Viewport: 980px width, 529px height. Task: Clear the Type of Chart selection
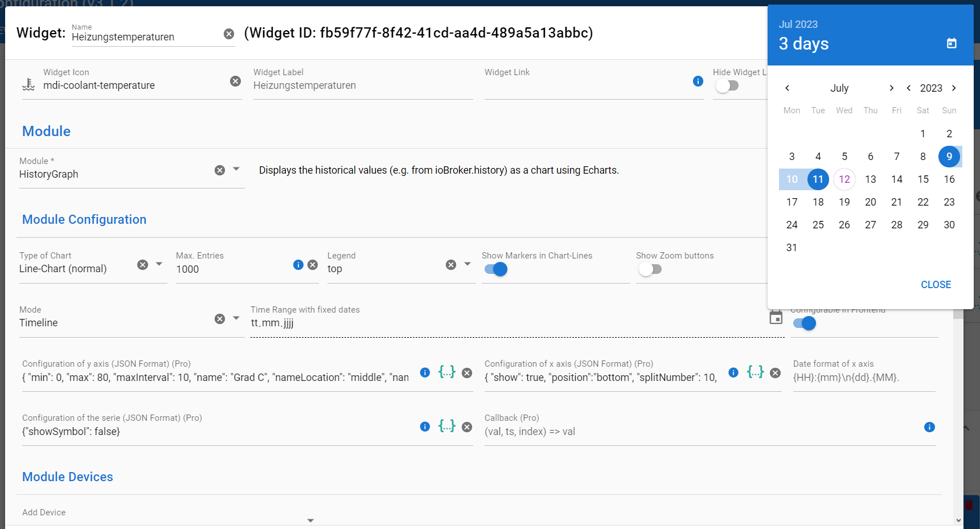coord(143,265)
